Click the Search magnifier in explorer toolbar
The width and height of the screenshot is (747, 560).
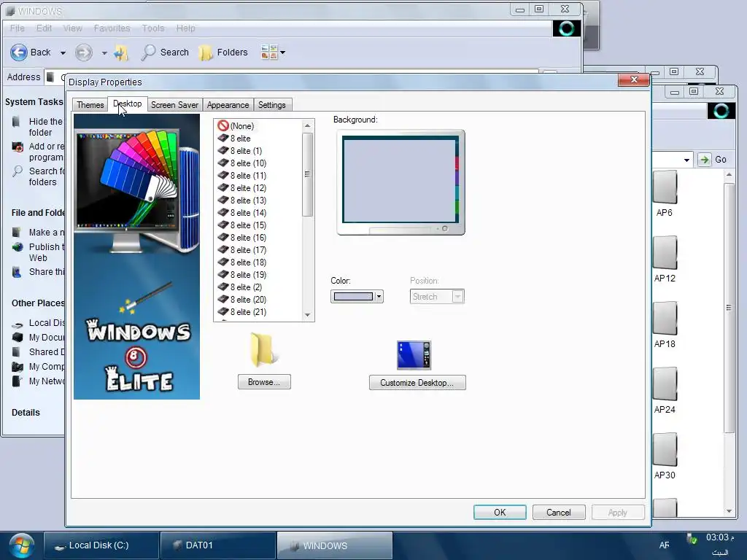pyautogui.click(x=148, y=52)
